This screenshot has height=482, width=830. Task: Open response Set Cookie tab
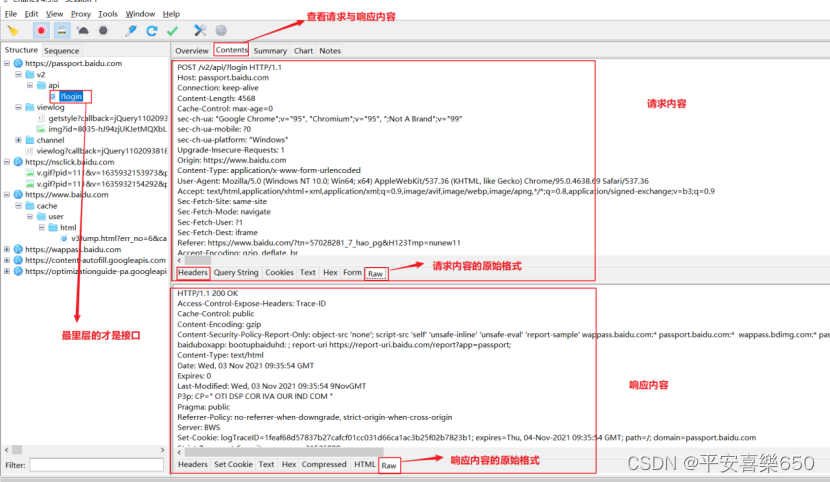(x=233, y=464)
